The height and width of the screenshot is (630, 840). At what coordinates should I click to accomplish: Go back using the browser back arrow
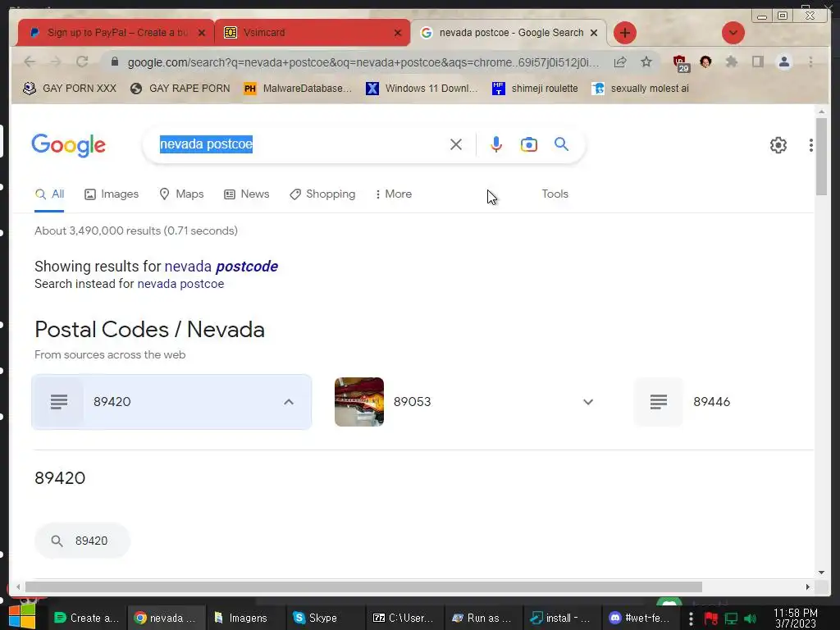point(30,62)
